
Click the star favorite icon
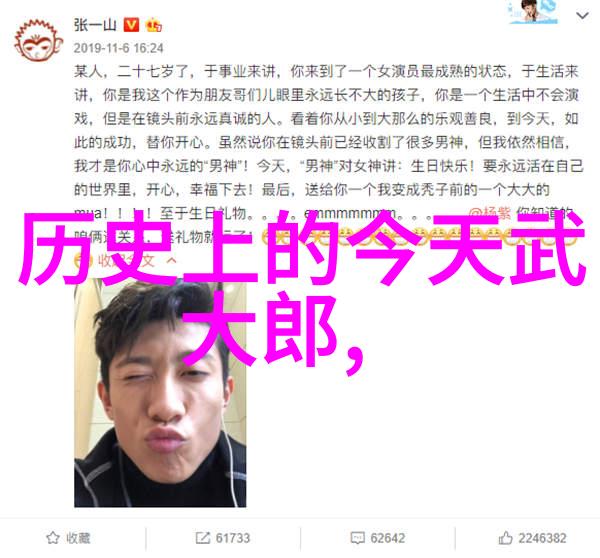coord(53,538)
